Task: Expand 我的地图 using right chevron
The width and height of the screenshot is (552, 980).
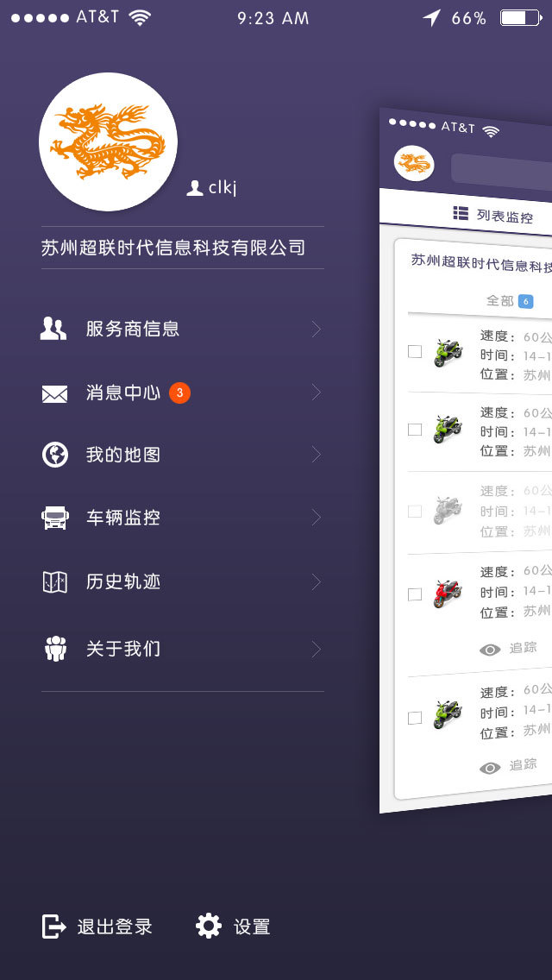Action: click(x=316, y=455)
